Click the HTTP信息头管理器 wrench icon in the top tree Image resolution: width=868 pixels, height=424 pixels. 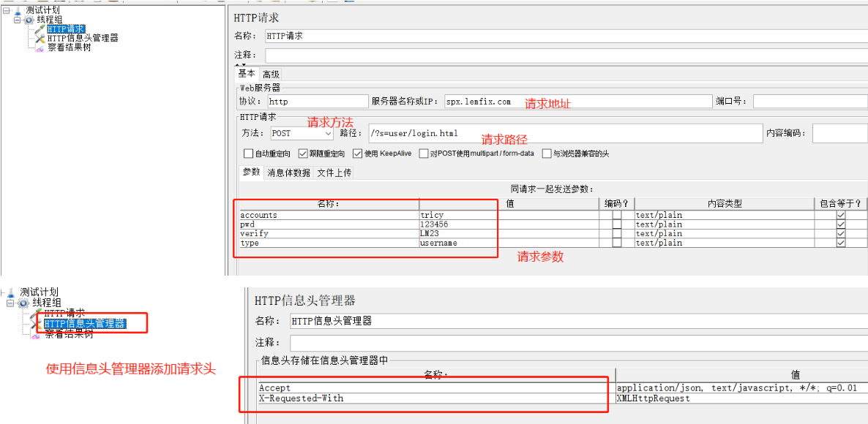tap(40, 38)
